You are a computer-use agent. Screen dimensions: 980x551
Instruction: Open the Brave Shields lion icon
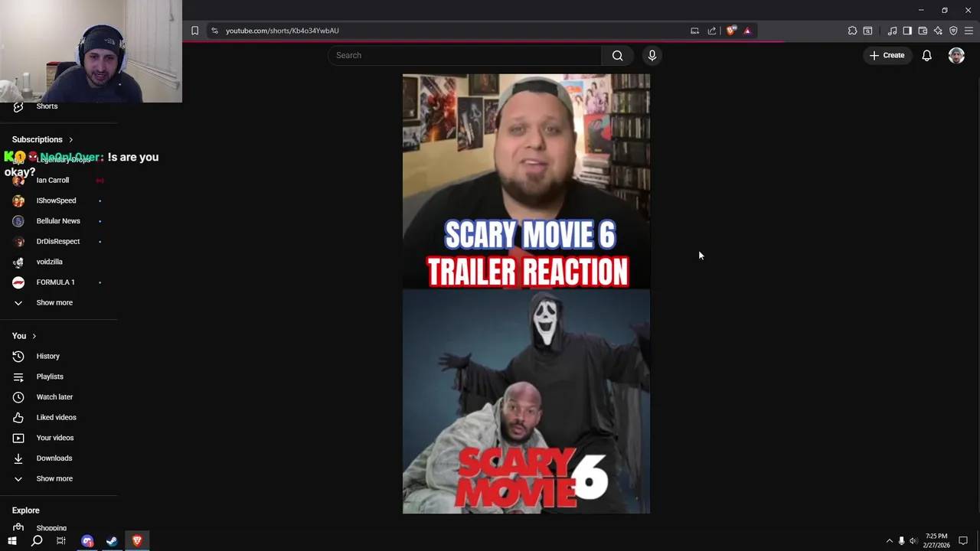[x=731, y=31]
